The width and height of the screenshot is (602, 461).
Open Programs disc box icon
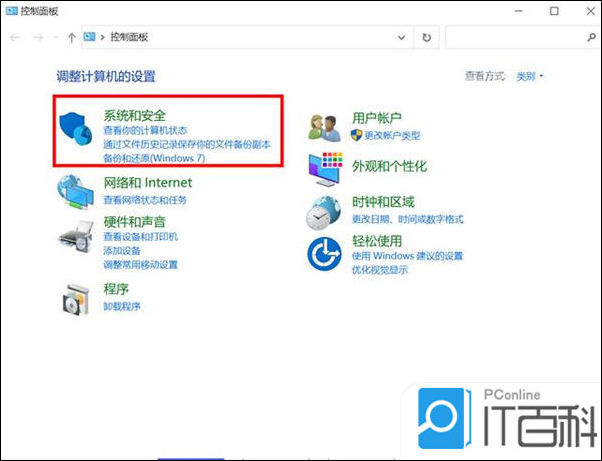tap(75, 300)
